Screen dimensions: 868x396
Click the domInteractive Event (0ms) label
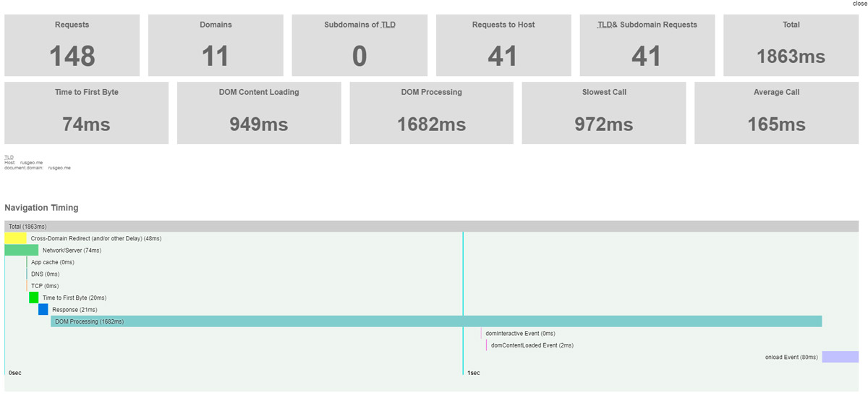[x=520, y=333]
